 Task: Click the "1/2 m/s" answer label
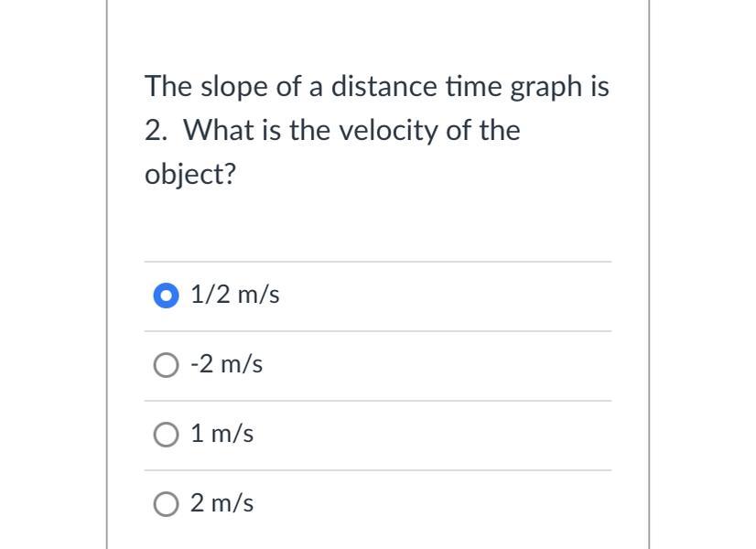tap(235, 295)
